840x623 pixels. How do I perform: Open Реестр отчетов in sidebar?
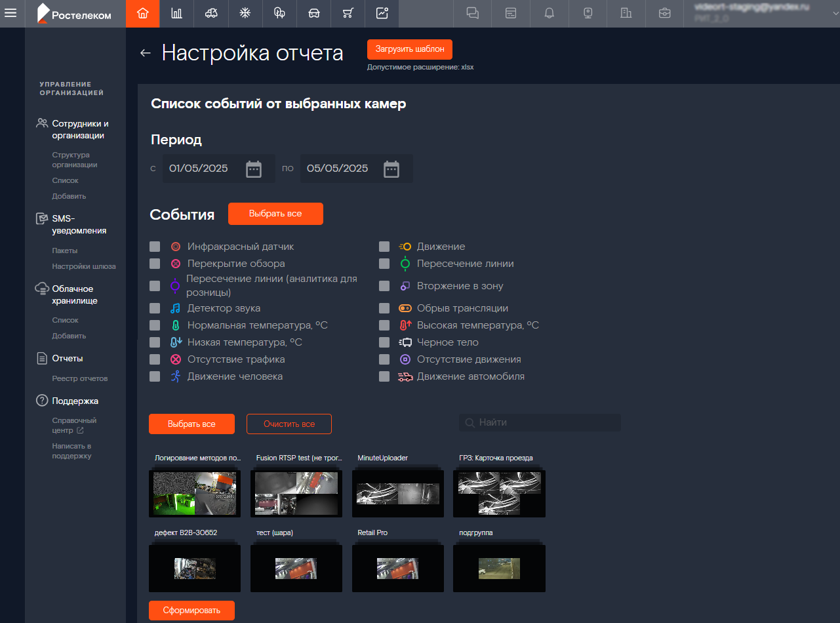[79, 378]
